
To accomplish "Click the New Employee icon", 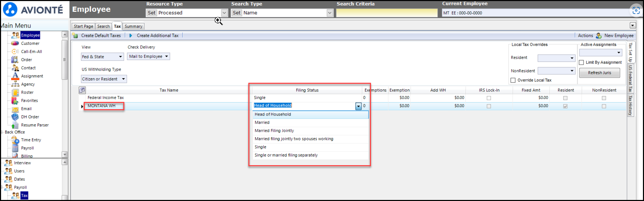I will click(x=599, y=35).
